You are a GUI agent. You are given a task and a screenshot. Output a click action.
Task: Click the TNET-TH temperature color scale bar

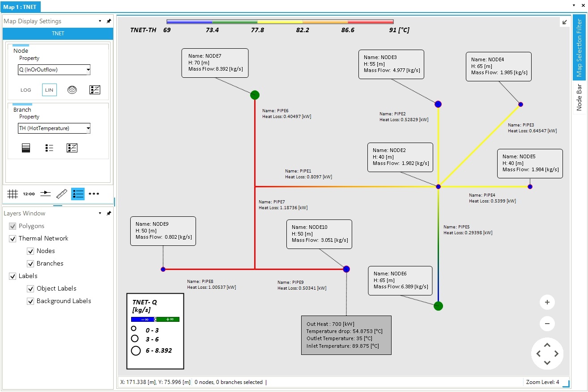tap(280, 21)
